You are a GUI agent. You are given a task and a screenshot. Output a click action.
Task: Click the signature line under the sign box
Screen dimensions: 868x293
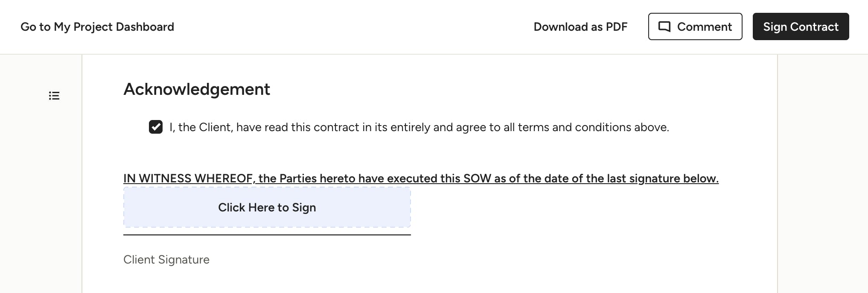point(267,234)
